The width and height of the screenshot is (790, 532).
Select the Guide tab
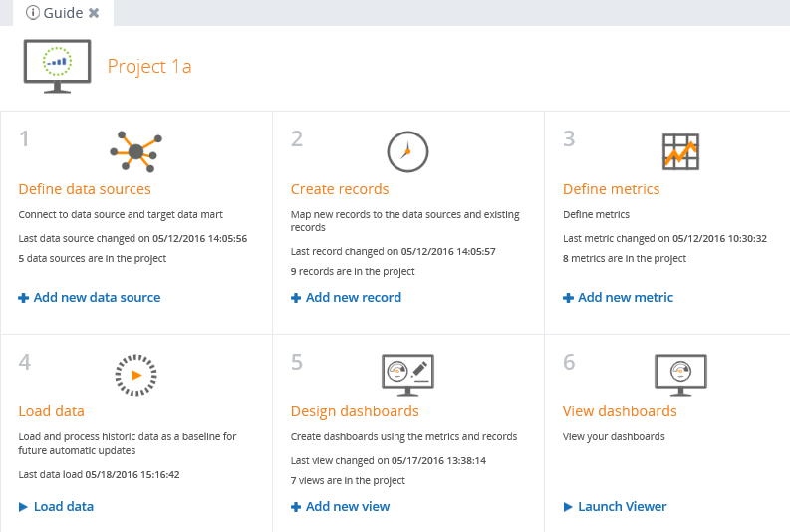coord(63,13)
